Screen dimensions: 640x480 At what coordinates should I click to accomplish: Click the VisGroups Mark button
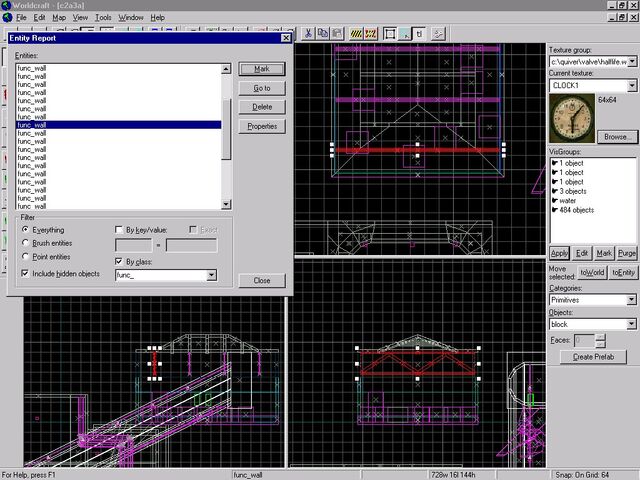pyautogui.click(x=604, y=253)
